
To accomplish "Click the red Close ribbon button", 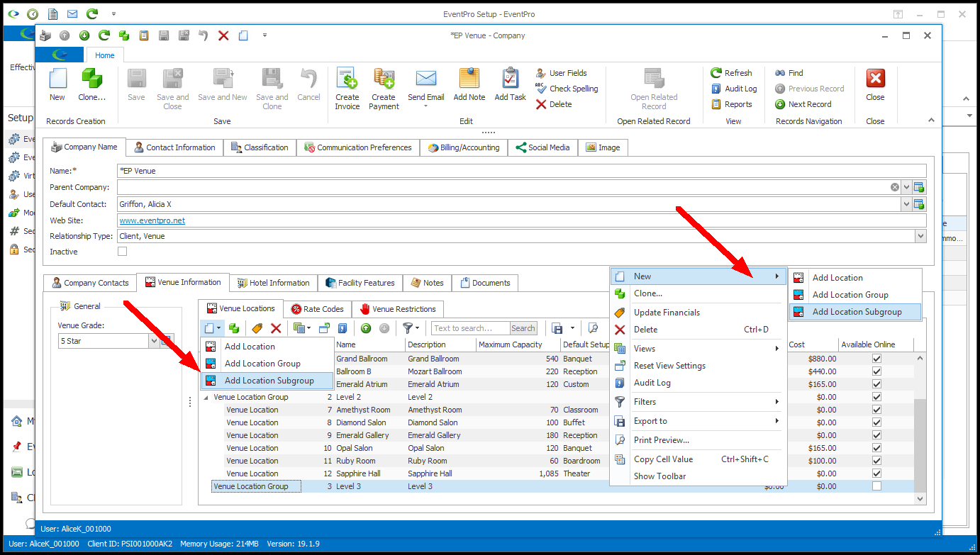I will pos(876,85).
